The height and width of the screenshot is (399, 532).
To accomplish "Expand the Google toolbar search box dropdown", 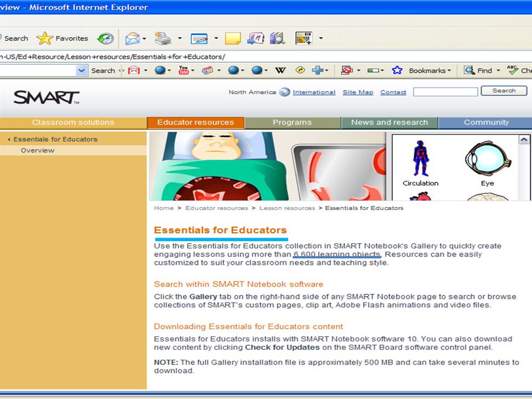I will tap(81, 70).
